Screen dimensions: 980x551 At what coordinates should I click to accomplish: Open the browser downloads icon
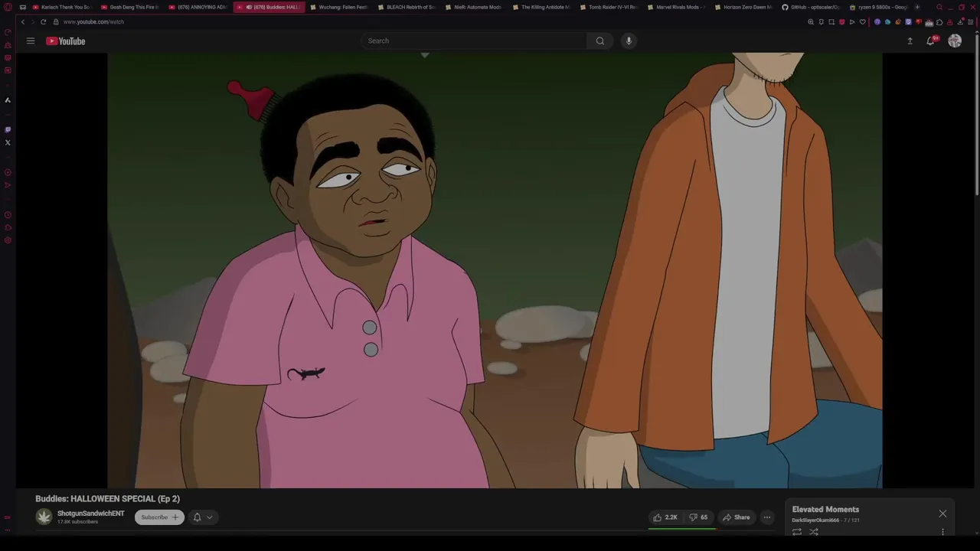(x=960, y=22)
